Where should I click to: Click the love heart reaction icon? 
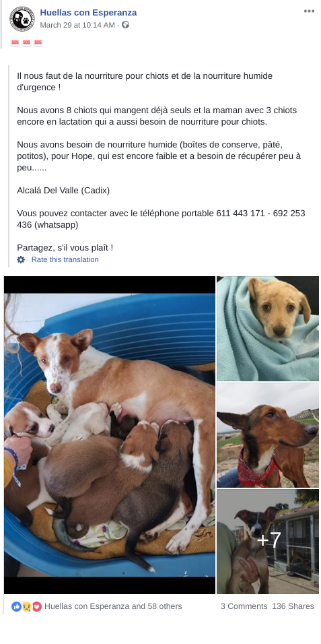pos(37,606)
